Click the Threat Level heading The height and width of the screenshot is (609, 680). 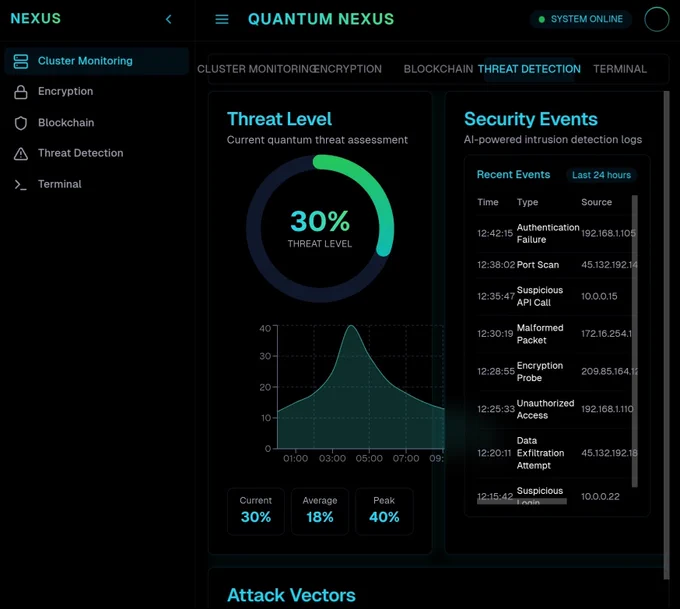point(279,119)
